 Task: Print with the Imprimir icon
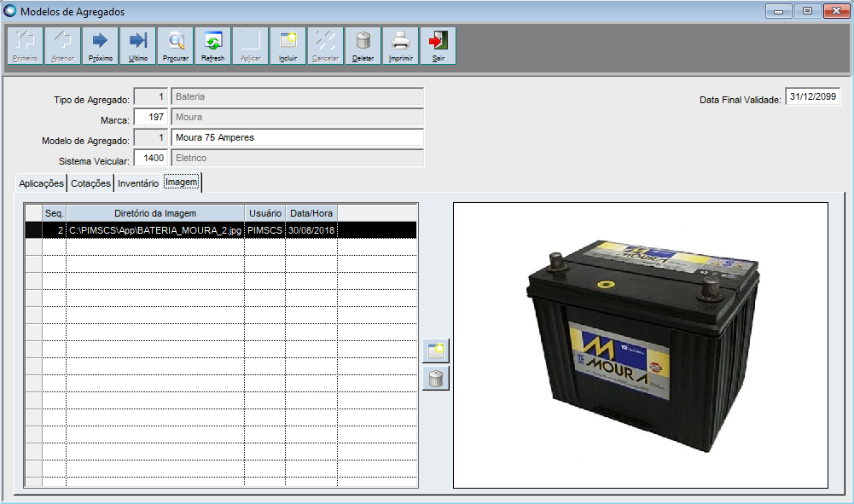pos(401,46)
